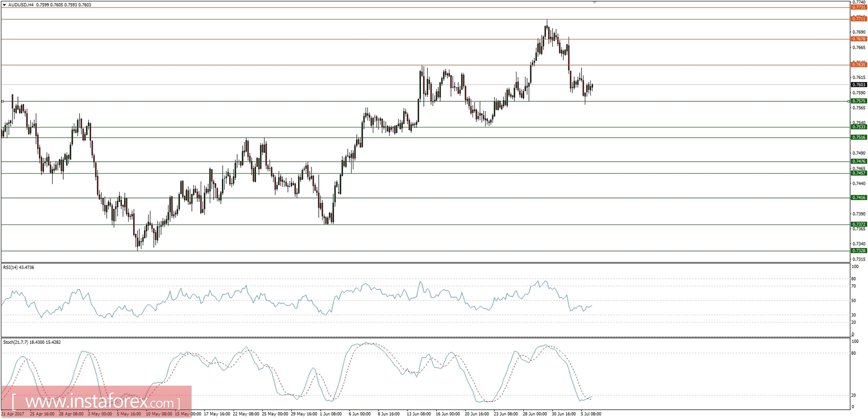Click the green 0.7457 support price label

coord(859,173)
